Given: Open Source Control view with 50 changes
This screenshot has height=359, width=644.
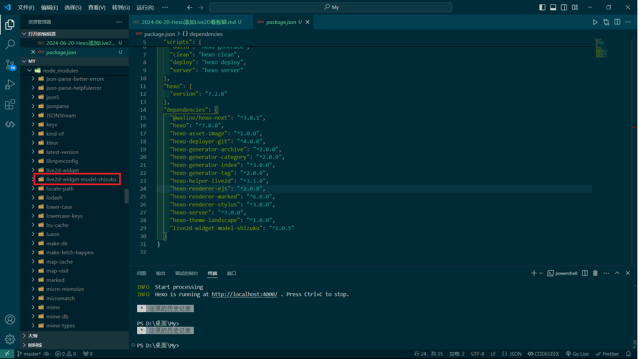Looking at the screenshot, I should 10,64.
